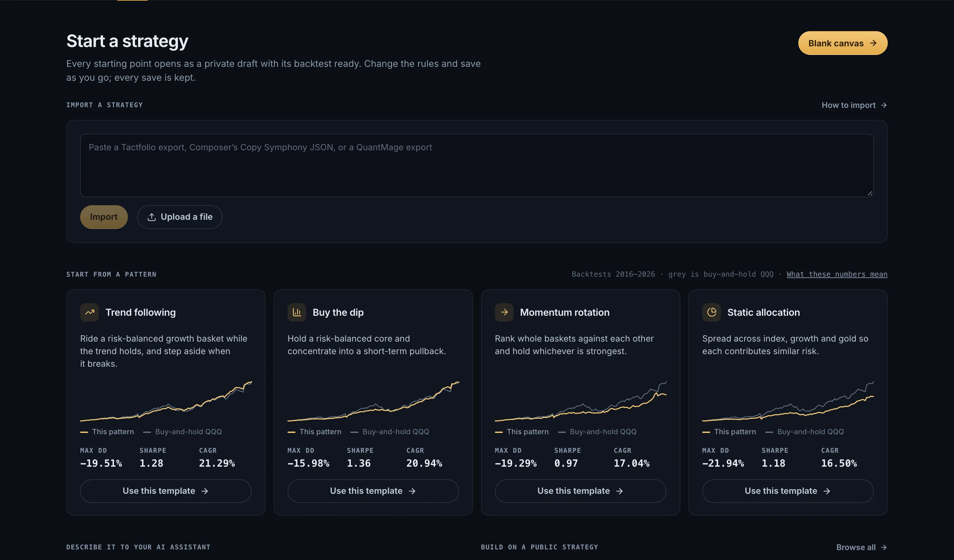Click the Static allocation pie-chart icon

tap(711, 312)
